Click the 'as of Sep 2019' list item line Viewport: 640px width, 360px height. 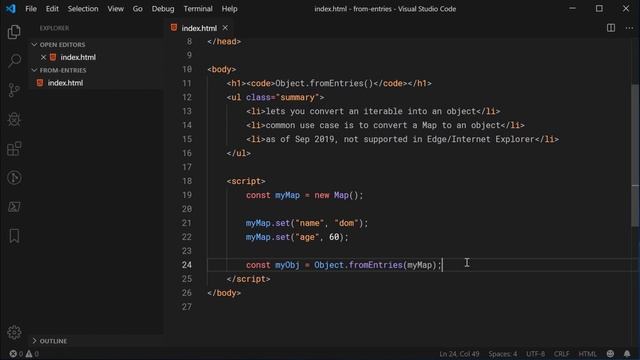point(402,139)
